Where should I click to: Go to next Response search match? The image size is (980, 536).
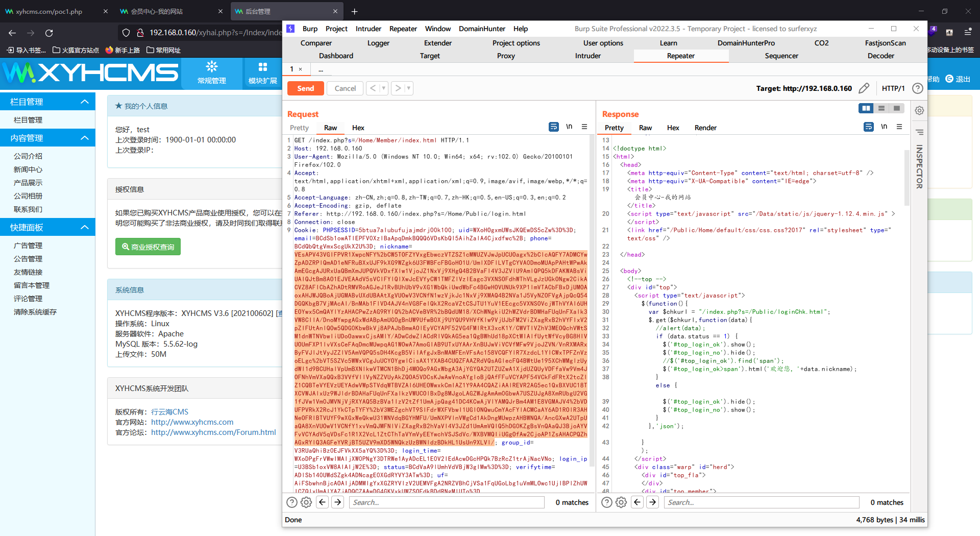[x=653, y=502]
